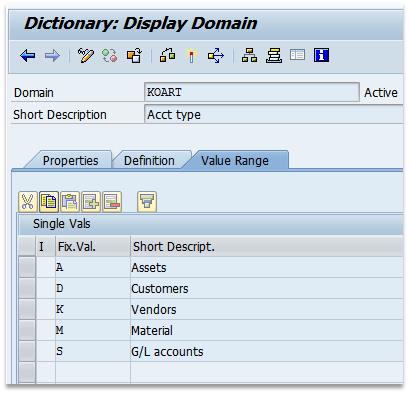Click the greyed-out window layout icon
The width and height of the screenshot is (409, 394).
point(297,55)
